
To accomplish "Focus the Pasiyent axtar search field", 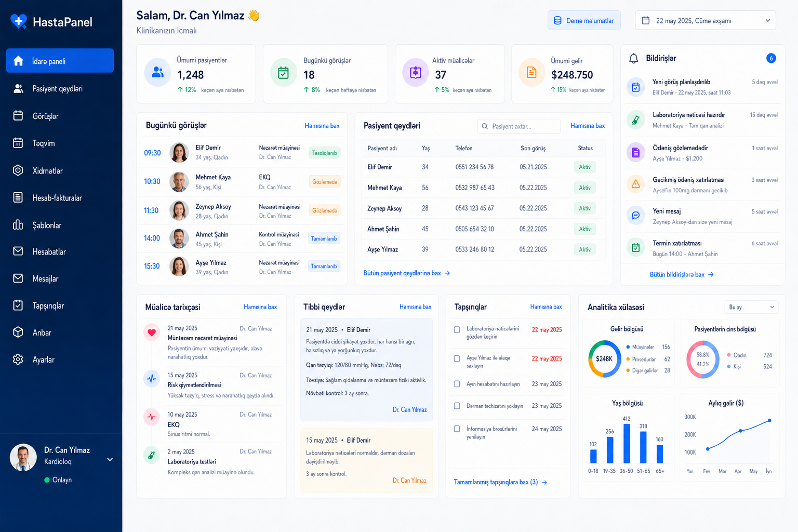I will point(518,126).
